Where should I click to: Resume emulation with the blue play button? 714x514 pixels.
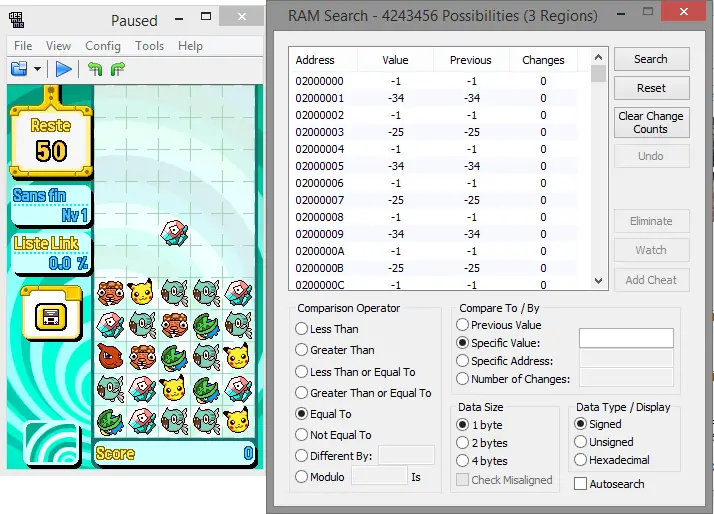[63, 69]
